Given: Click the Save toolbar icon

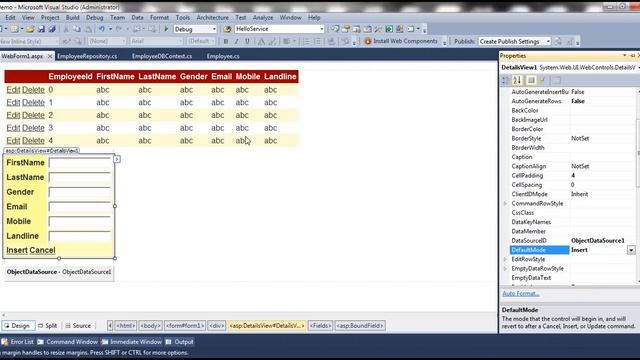Looking at the screenshot, I should tap(41, 29).
